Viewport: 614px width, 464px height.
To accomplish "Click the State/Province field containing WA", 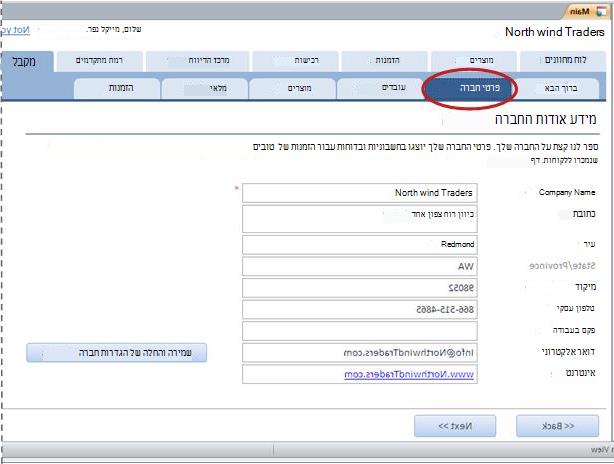I will pyautogui.click(x=359, y=267).
